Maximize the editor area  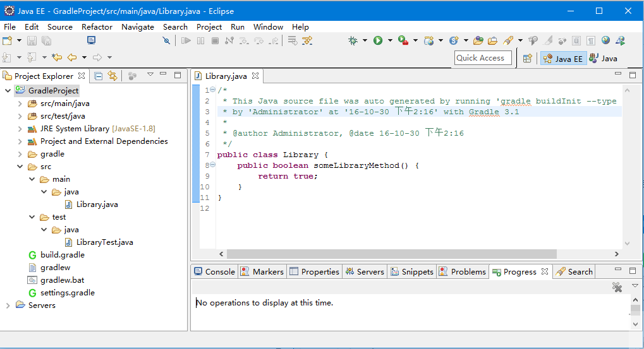tap(633, 74)
